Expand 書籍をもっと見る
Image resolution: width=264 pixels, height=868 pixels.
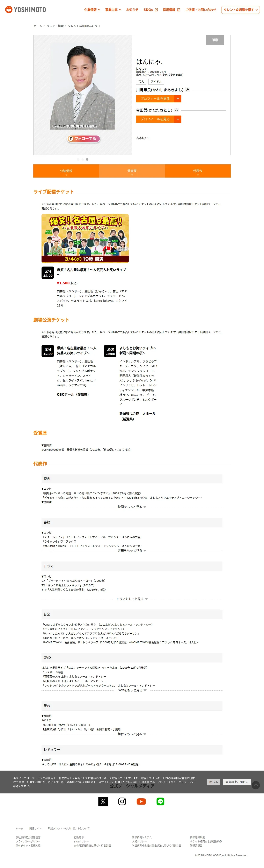pos(132,551)
